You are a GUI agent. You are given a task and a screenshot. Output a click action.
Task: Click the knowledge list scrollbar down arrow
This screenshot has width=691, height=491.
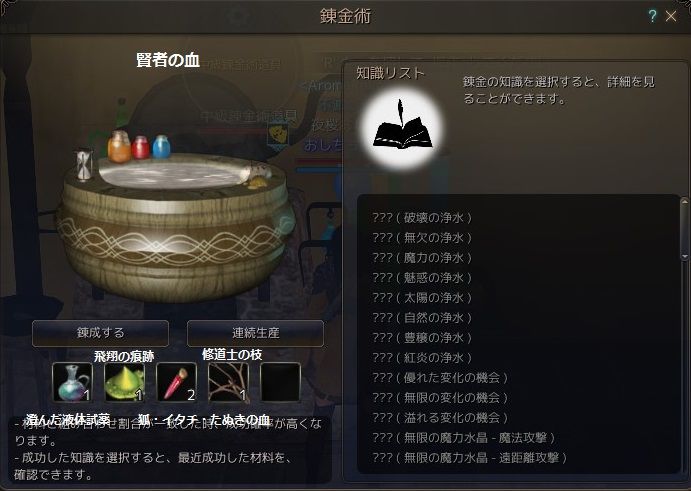click(684, 257)
